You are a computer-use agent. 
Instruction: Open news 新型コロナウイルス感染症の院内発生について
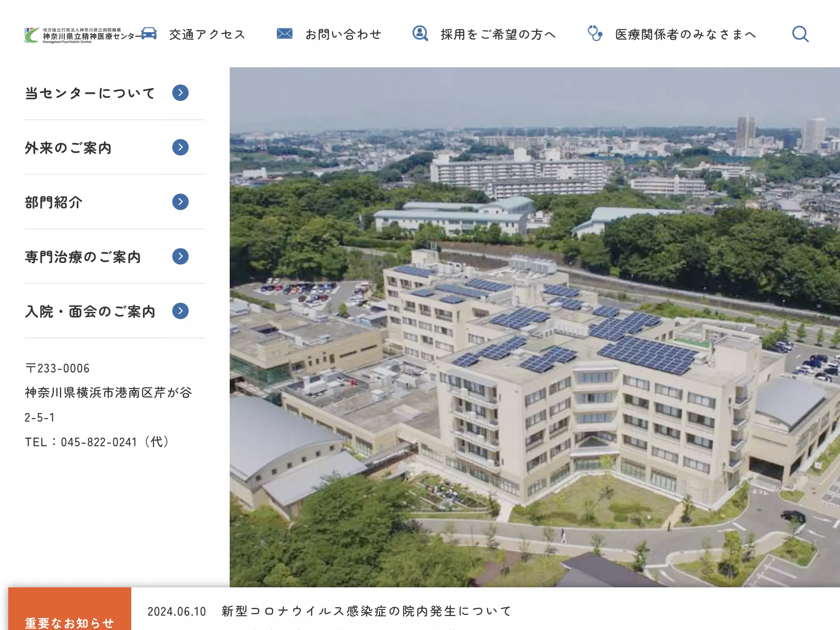click(x=367, y=611)
